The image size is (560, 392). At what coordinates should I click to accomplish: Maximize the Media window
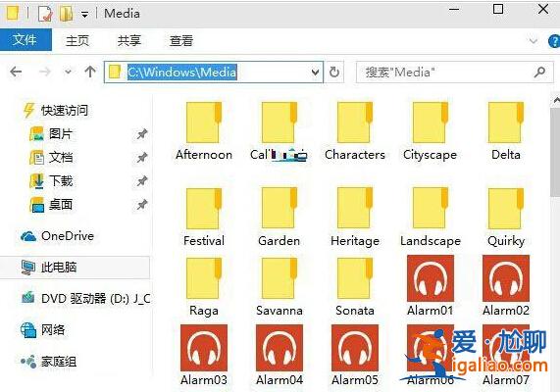coord(498,9)
